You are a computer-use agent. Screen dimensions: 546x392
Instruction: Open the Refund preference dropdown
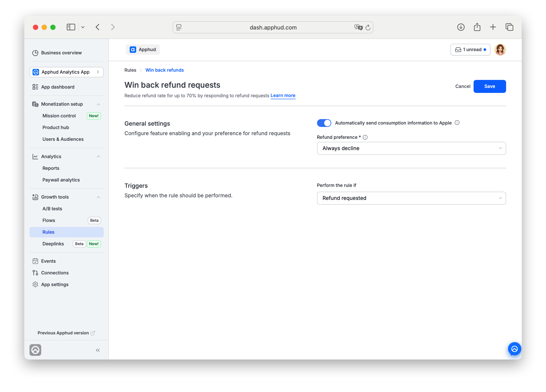411,148
